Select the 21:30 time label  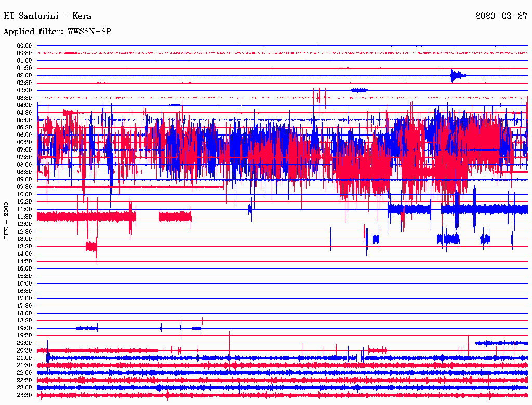(24, 366)
